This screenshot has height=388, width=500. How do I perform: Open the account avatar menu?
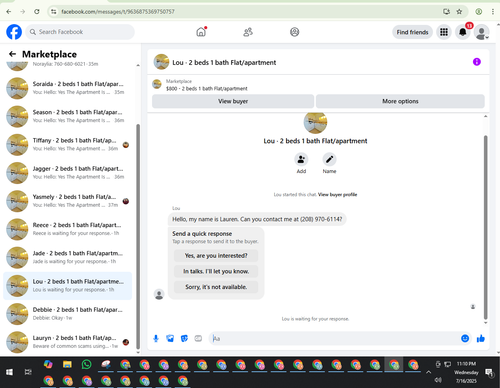click(482, 32)
